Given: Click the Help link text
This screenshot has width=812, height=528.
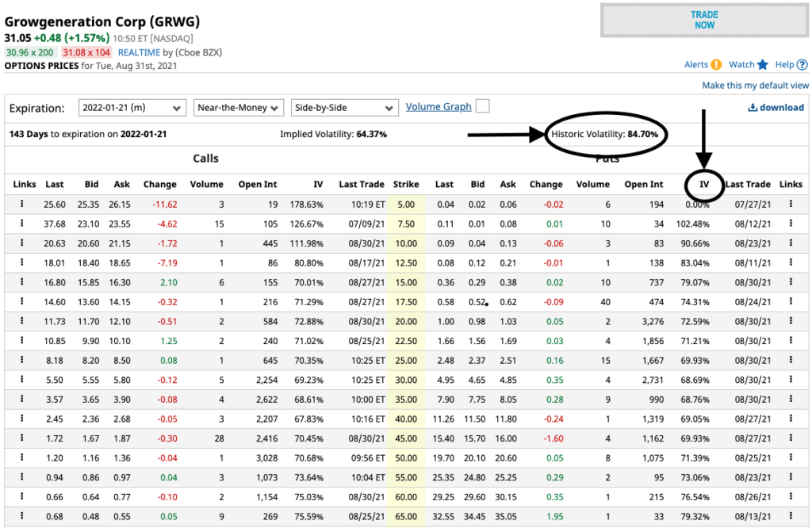Looking at the screenshot, I should [784, 65].
